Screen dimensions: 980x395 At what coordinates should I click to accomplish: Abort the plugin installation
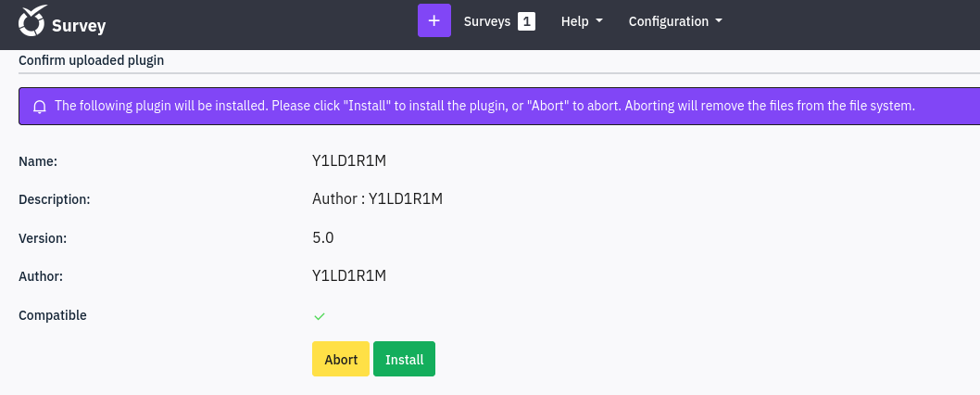coord(341,360)
